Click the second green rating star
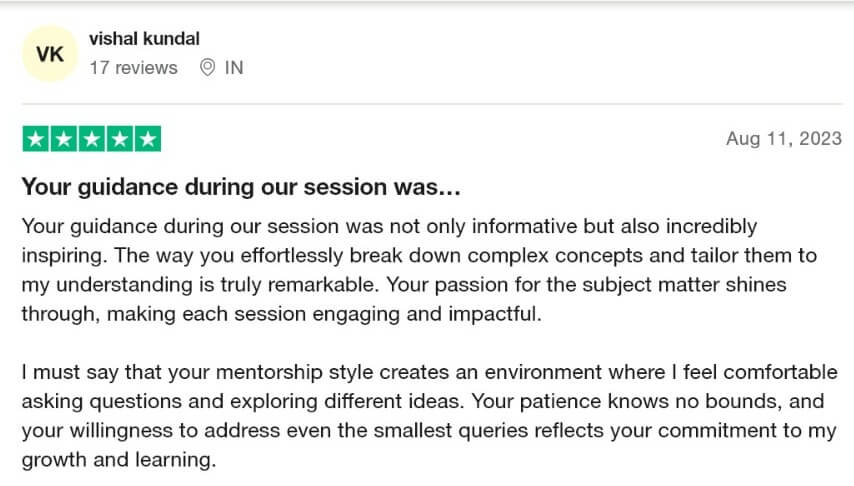 pos(63,139)
